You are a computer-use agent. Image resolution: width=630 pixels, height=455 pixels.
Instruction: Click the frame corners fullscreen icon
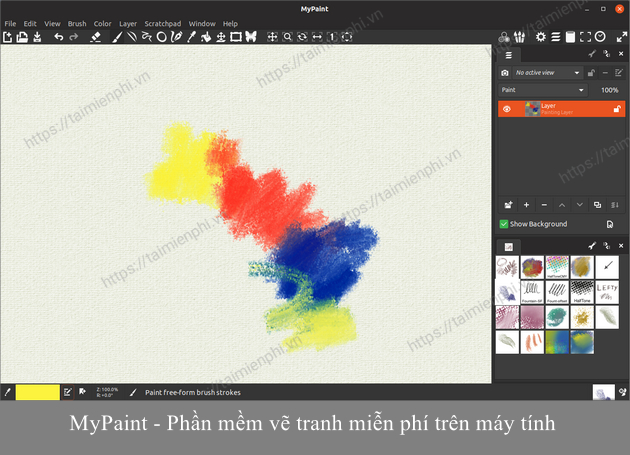(585, 37)
